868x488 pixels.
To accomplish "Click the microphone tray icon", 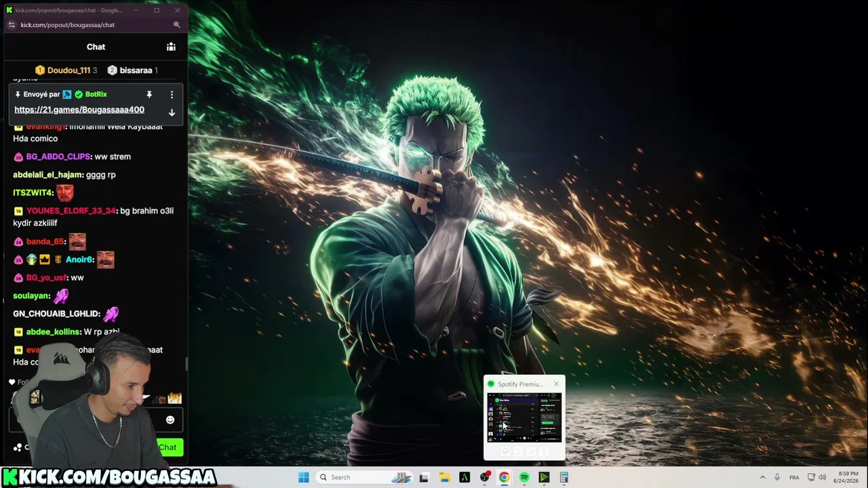I will click(777, 477).
